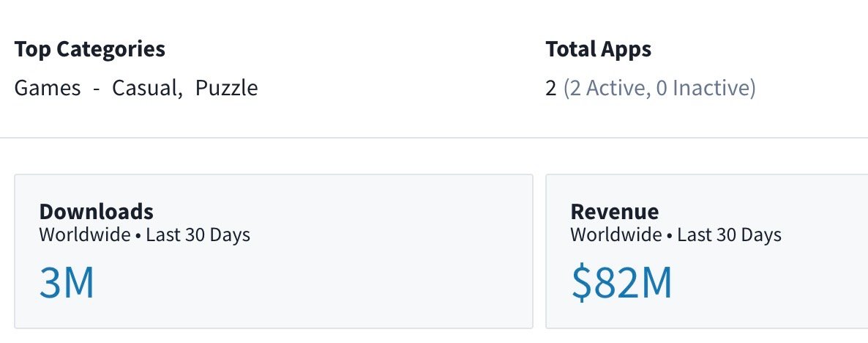Click 'Last 30 Days' under Downloads
Viewport: 868px width, 343px height.
(x=198, y=235)
